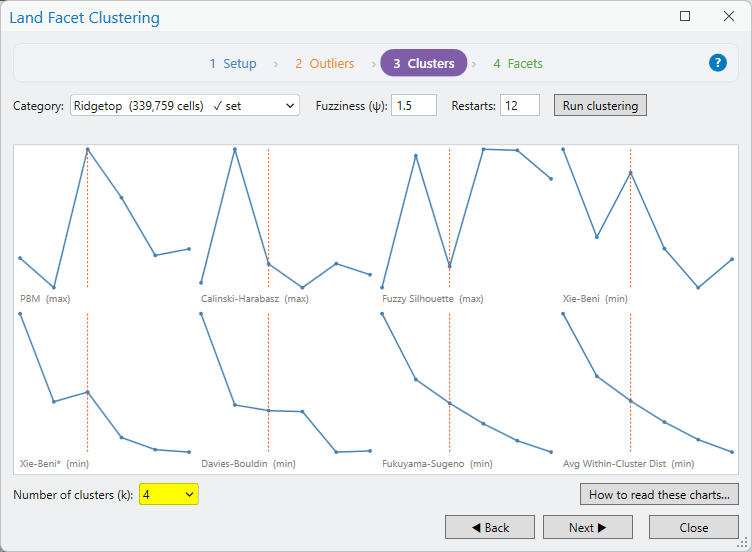Switch to the Outliers step tab
Screen dimensions: 752x552
325,63
